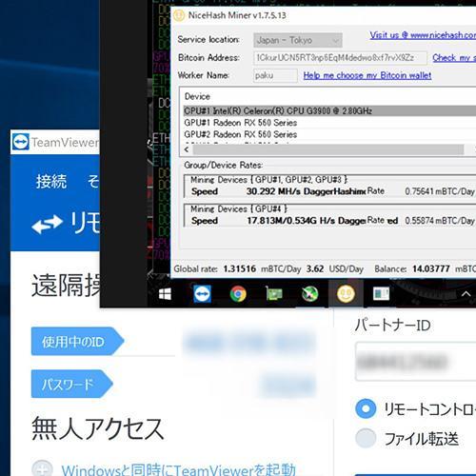Select the リモートコントロール radio button
This screenshot has width=476, height=476.
(366, 408)
